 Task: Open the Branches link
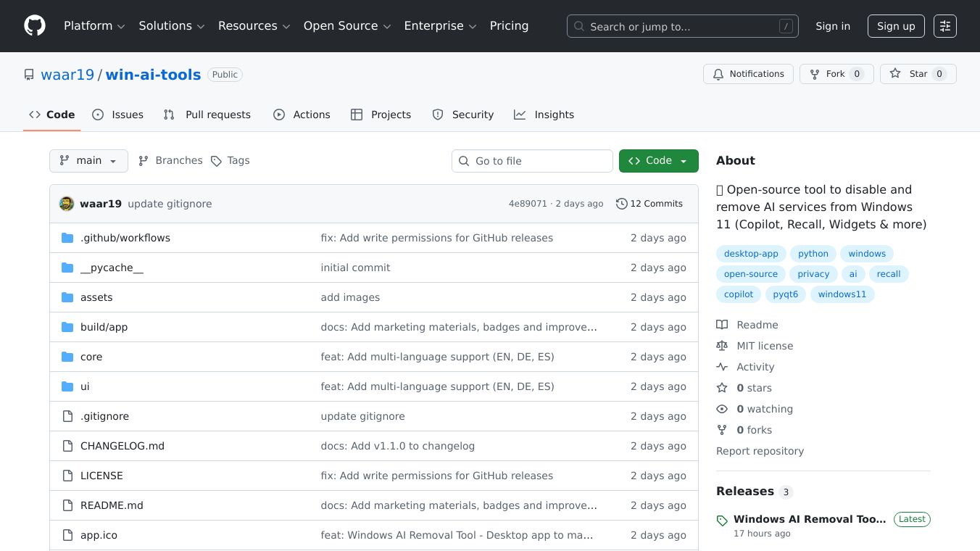coord(171,161)
